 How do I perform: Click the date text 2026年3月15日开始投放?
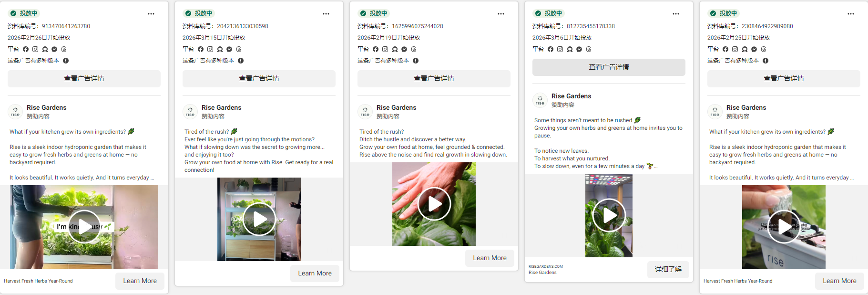214,38
